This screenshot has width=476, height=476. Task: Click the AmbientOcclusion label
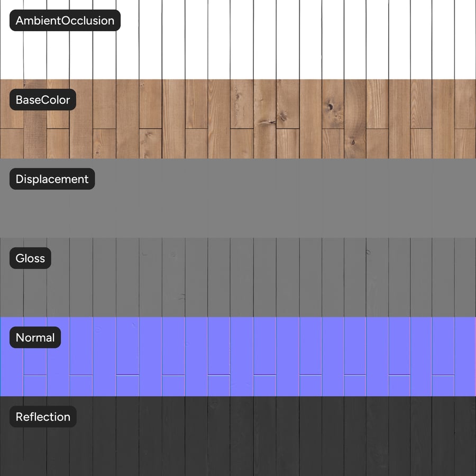[65, 20]
